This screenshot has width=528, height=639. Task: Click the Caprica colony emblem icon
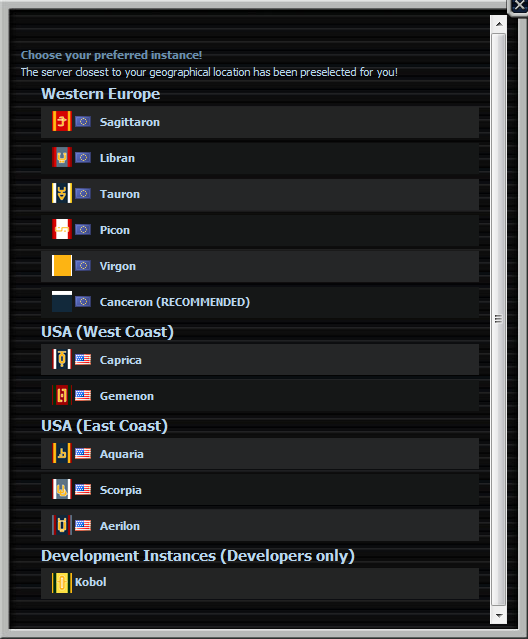pyautogui.click(x=62, y=359)
